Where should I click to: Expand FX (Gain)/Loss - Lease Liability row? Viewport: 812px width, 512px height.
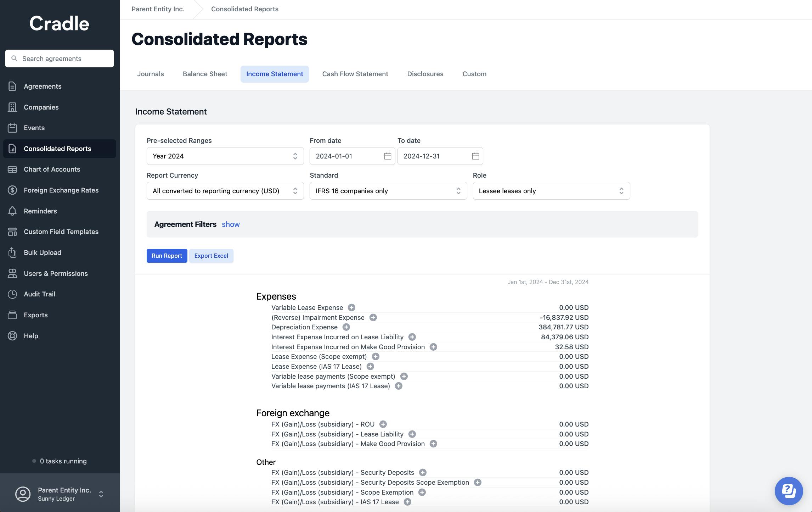(x=412, y=434)
